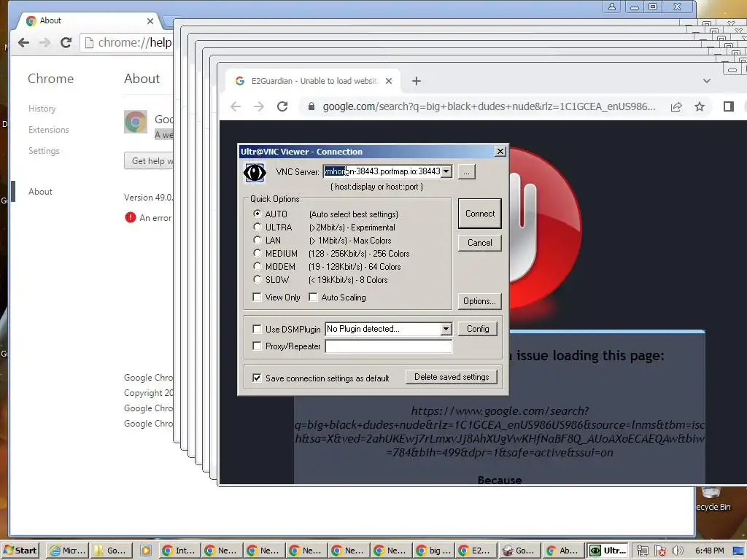
Task: Click the VNC Server address field
Action: click(x=382, y=171)
